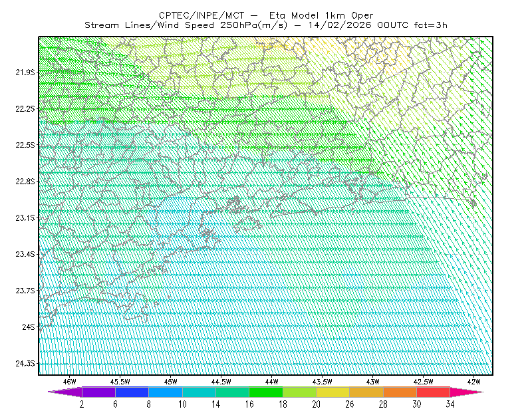Click the legend value 16
This screenshot has height=411, width=532.
pos(249,404)
